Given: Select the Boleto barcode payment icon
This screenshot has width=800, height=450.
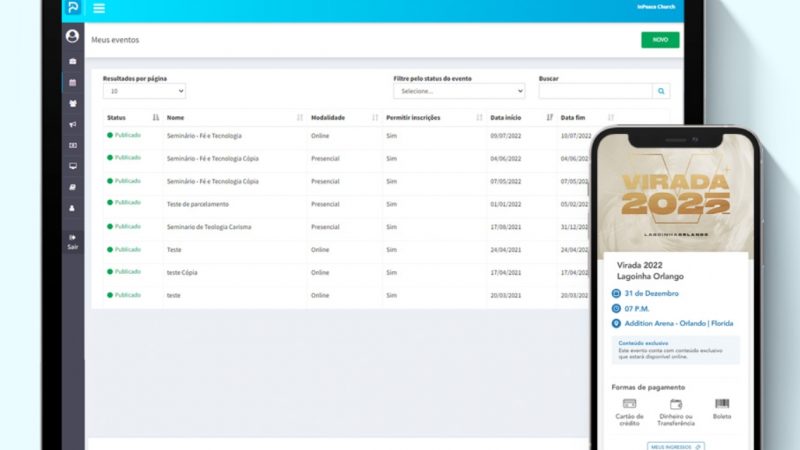Looking at the screenshot, I should pos(721,404).
